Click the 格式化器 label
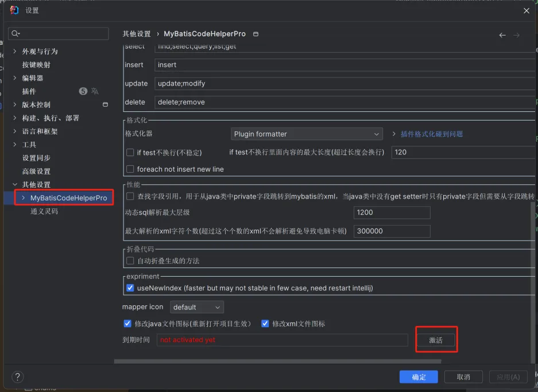538x392 pixels. tap(138, 134)
